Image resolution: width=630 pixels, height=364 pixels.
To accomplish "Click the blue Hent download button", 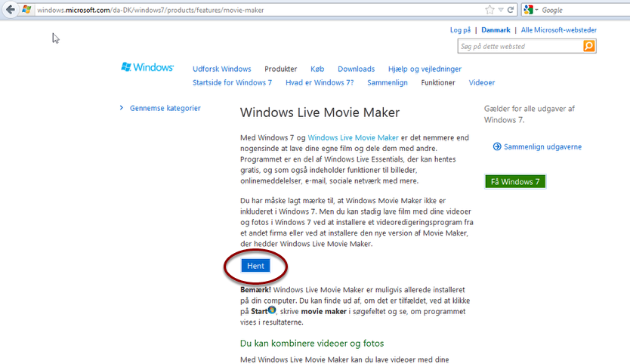I will tap(255, 266).
